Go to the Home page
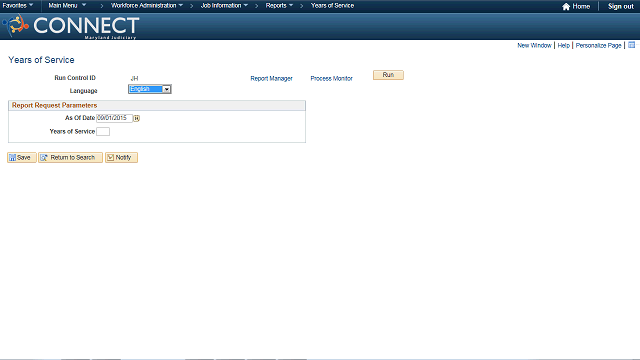Image resolution: width=640 pixels, height=360 pixels. pyautogui.click(x=576, y=7)
